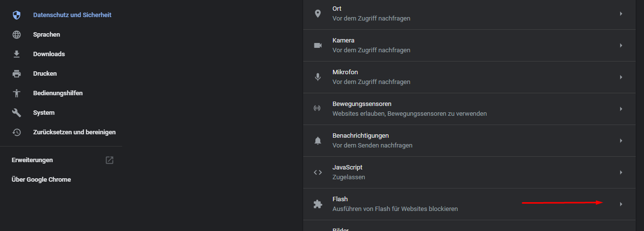Click the microphone icon in the permissions list
The width and height of the screenshot is (644, 231).
[x=318, y=77]
